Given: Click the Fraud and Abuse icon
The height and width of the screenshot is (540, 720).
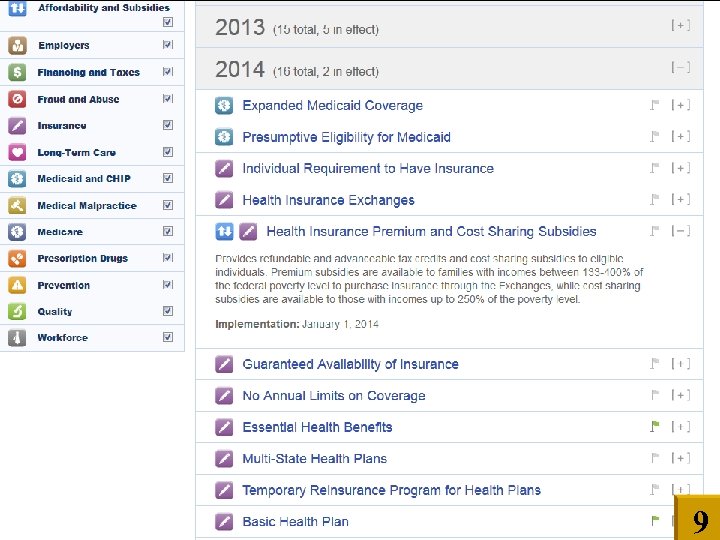Looking at the screenshot, I should click(x=17, y=100).
